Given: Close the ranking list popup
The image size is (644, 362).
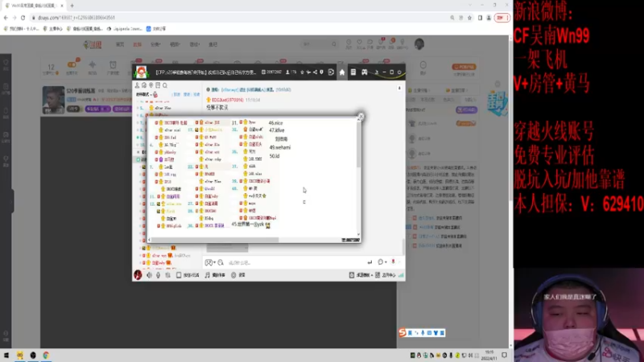Looking at the screenshot, I should 361,117.
